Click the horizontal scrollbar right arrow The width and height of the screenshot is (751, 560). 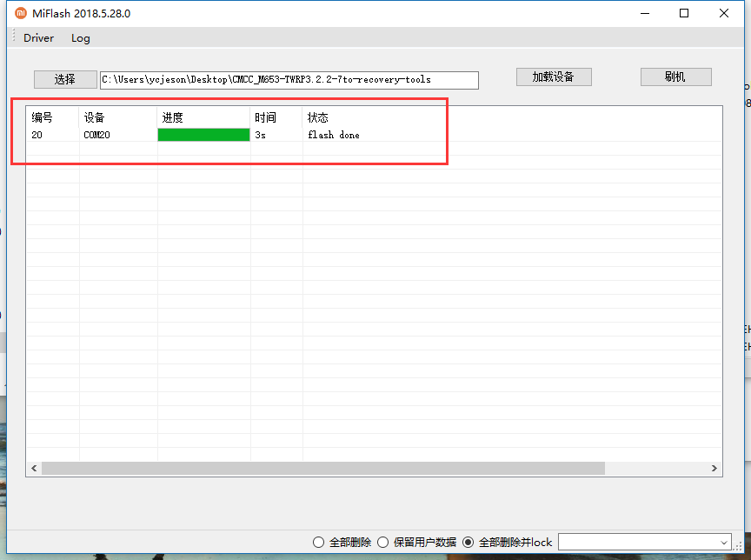714,469
